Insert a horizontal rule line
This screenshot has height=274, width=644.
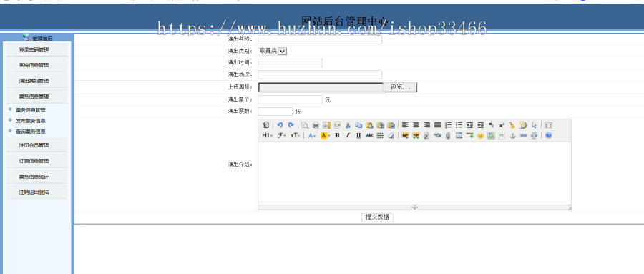tap(469, 135)
